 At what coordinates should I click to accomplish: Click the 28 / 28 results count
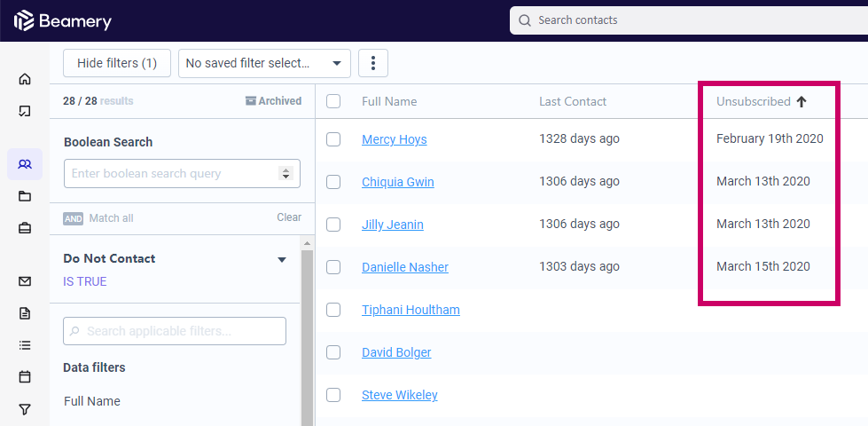coord(98,101)
